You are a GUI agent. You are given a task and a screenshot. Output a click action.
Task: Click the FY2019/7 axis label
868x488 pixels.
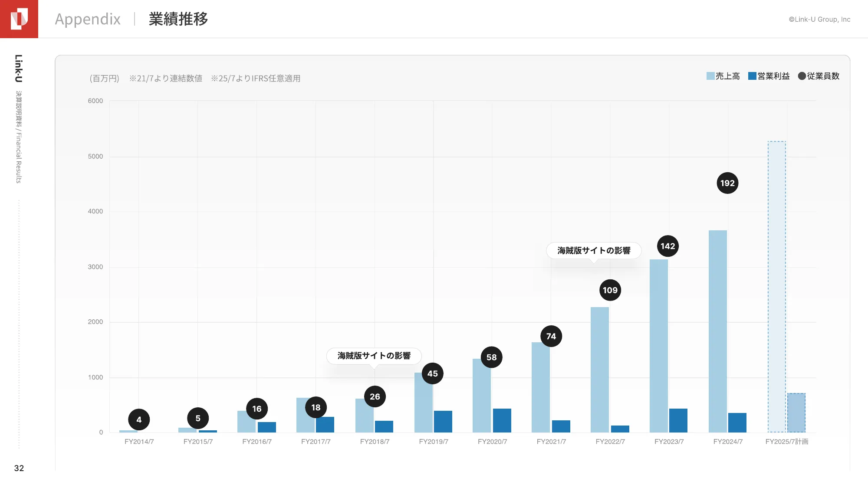(x=433, y=442)
